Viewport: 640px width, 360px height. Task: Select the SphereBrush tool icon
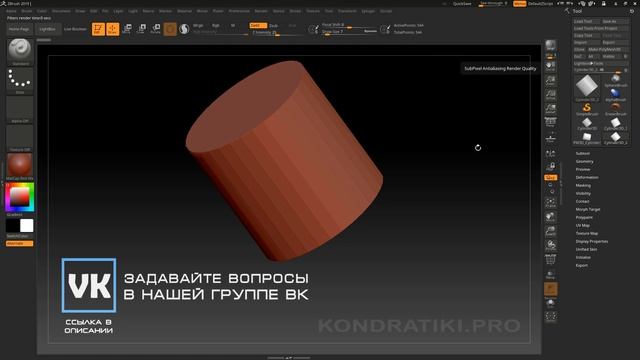click(x=616, y=80)
